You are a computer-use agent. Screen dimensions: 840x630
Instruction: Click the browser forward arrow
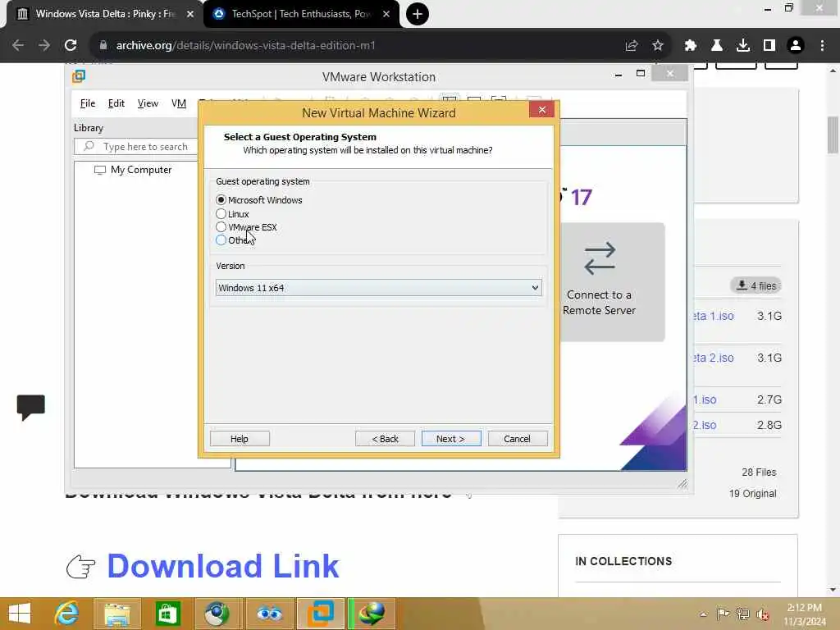[44, 46]
